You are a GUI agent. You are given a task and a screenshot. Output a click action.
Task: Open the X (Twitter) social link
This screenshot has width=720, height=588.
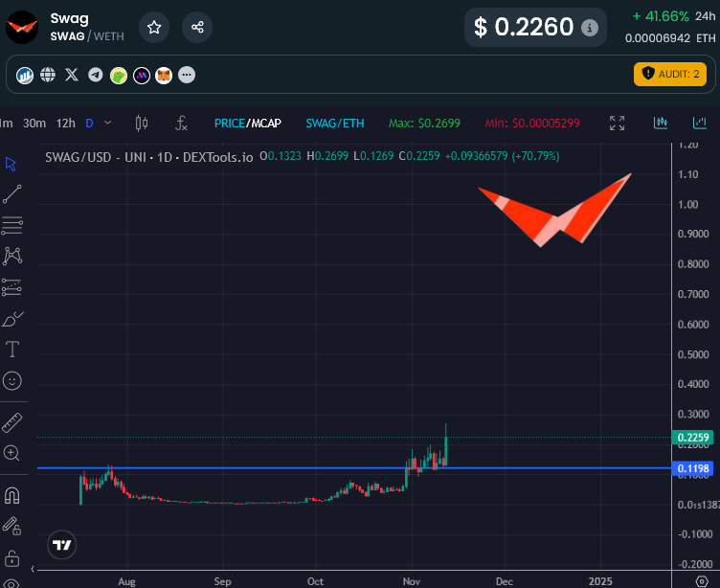72,75
